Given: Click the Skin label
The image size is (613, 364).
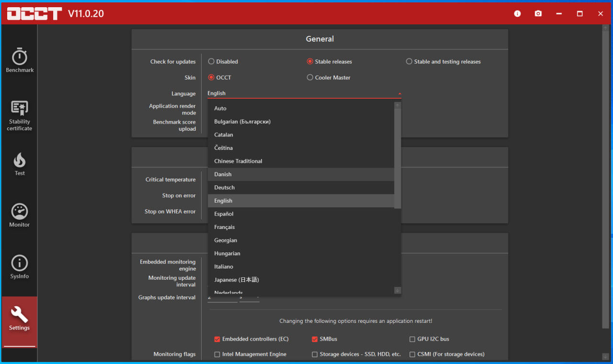Looking at the screenshot, I should [x=190, y=78].
